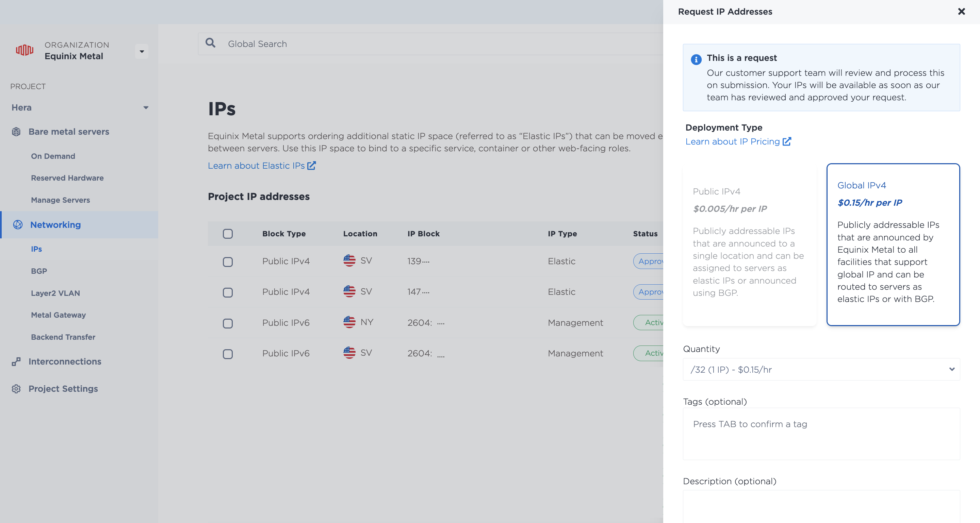
Task: Click the Location column header
Action: point(360,234)
